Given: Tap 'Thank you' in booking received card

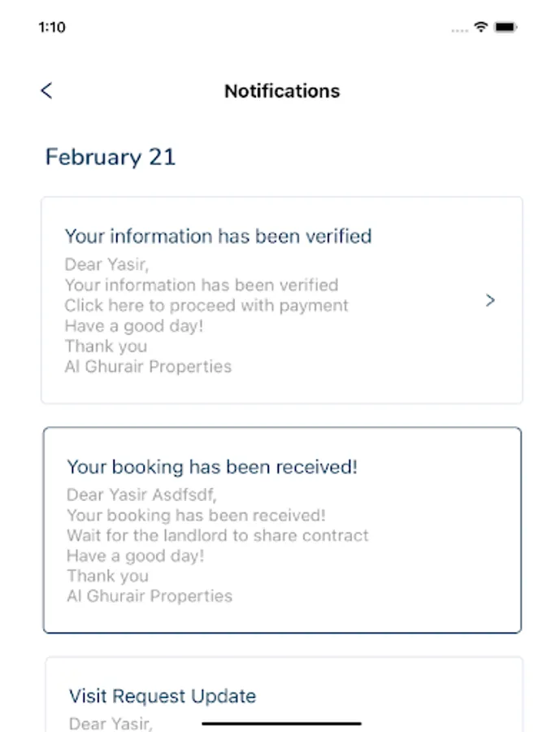Looking at the screenshot, I should (x=107, y=576).
